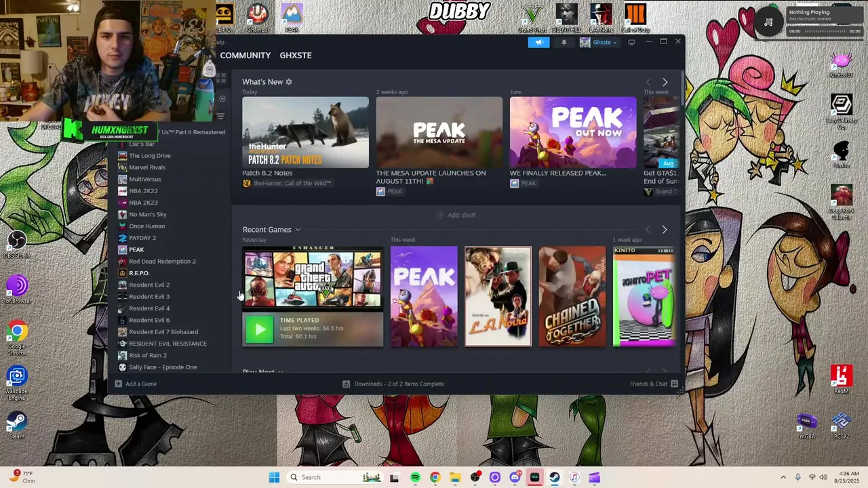Open PCSX2 desktop shortcut
Viewport: 868px width, 488px height.
(842, 426)
